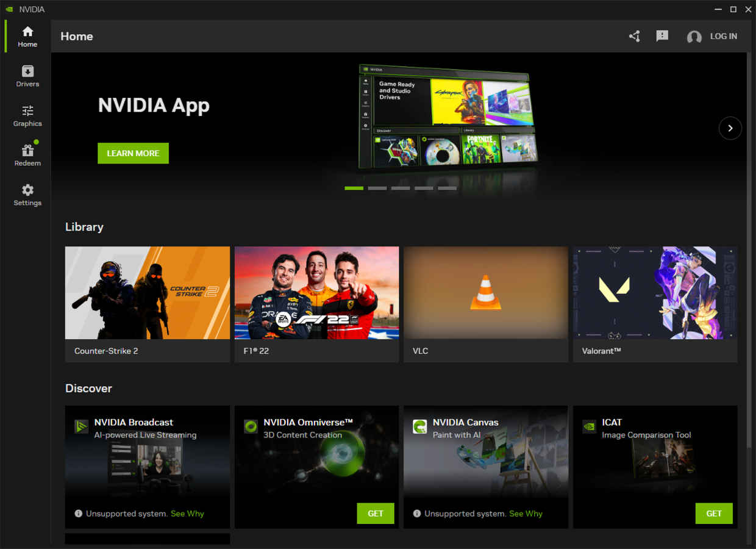
Task: Jump to the last carousel indicator
Action: [x=447, y=188]
